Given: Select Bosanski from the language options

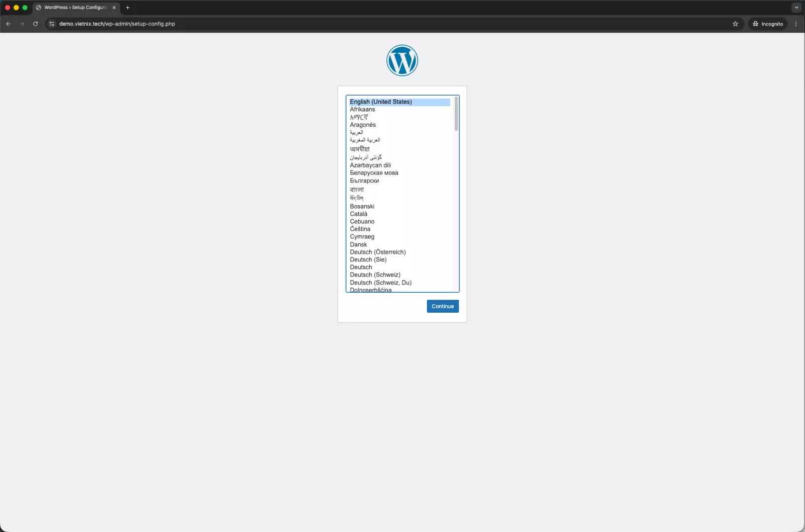Looking at the screenshot, I should (x=362, y=206).
